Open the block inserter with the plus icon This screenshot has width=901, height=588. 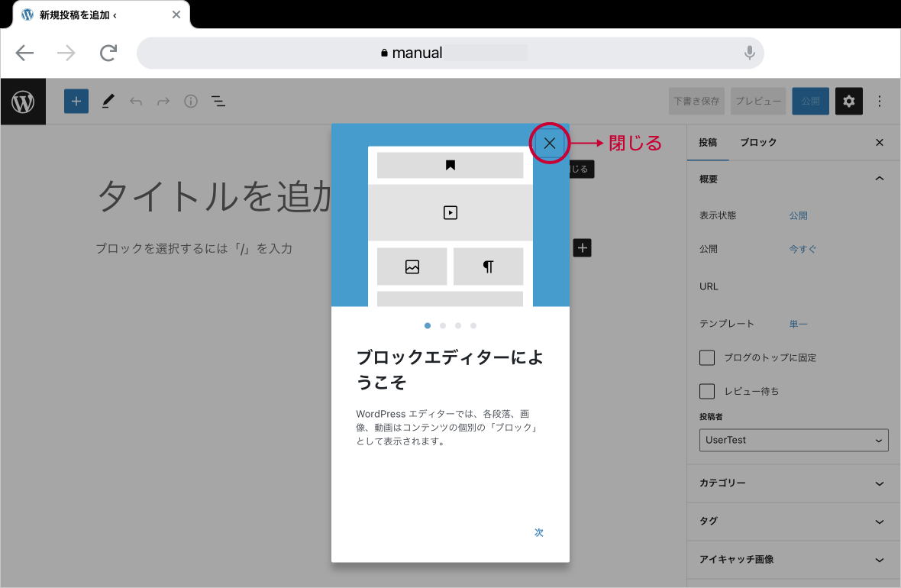pos(76,101)
